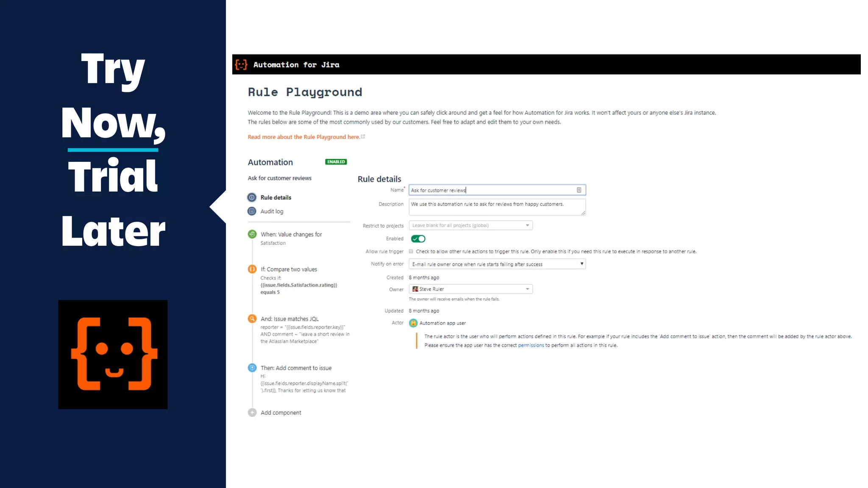
Task: Click the green Value changes trigger icon
Action: [252, 234]
